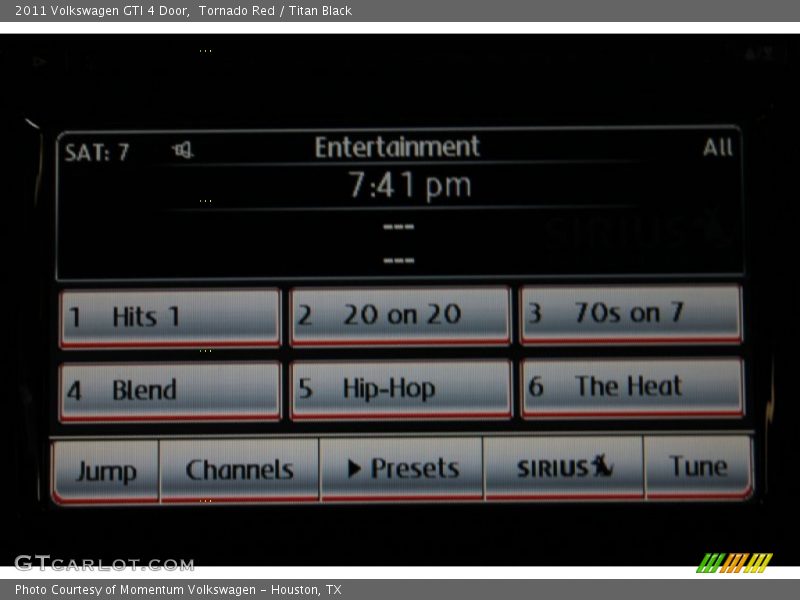
Task: Click the 2011 Volkswagen GTI 4 Door title
Action: [x=102, y=11]
